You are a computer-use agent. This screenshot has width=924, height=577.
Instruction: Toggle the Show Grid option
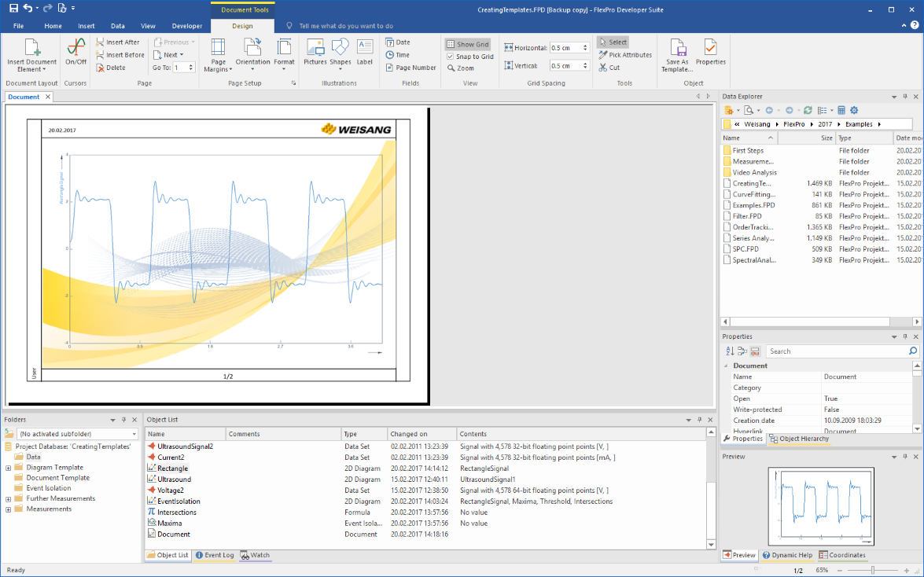point(467,44)
